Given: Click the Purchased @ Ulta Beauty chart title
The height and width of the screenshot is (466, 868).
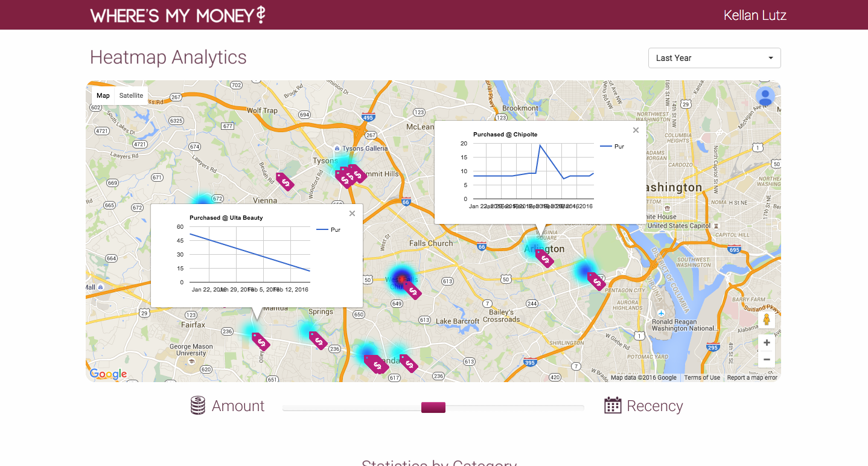Looking at the screenshot, I should click(x=226, y=217).
